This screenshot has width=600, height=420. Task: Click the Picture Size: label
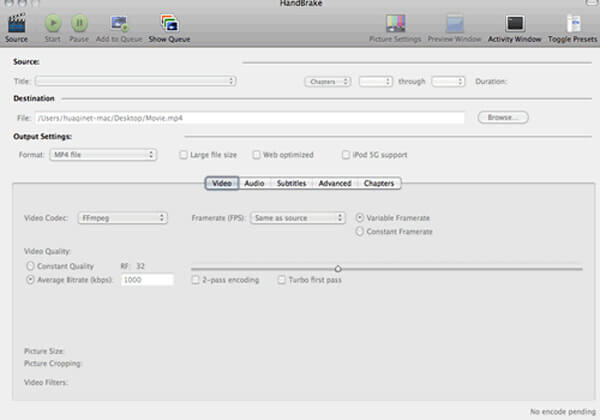tap(44, 351)
